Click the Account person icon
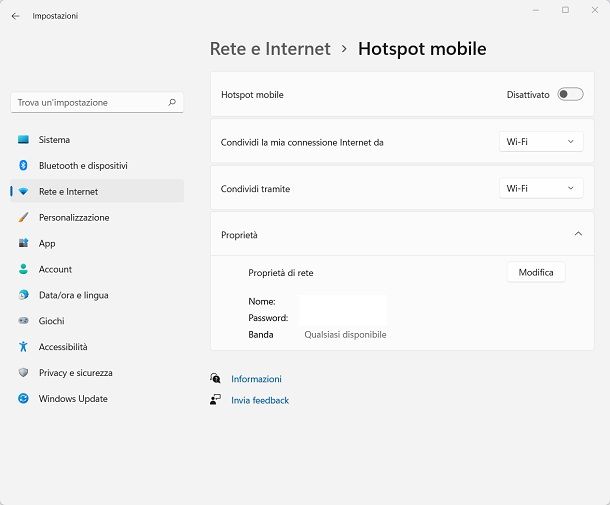 tap(23, 270)
